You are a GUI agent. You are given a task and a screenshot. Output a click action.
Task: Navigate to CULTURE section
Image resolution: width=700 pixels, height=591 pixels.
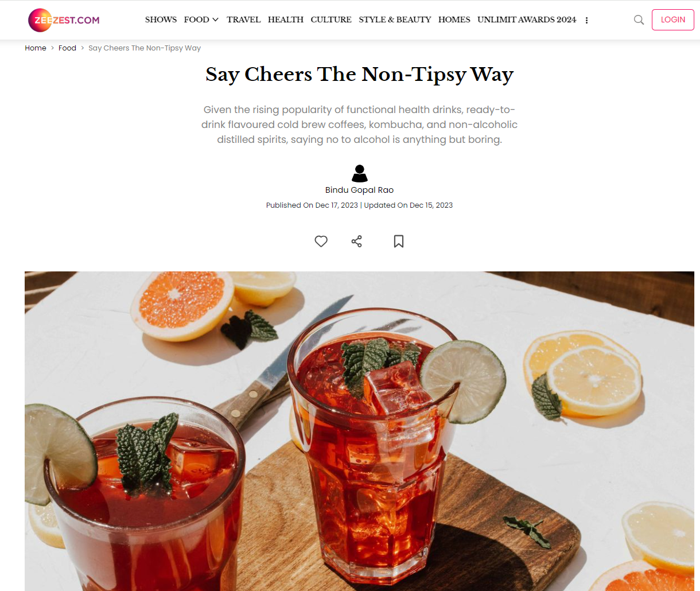331,20
